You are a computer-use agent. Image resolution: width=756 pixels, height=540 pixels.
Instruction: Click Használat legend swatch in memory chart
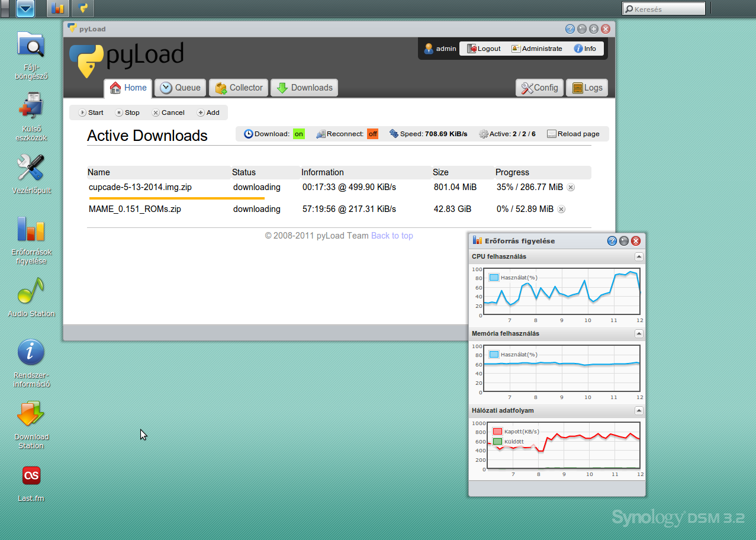494,354
